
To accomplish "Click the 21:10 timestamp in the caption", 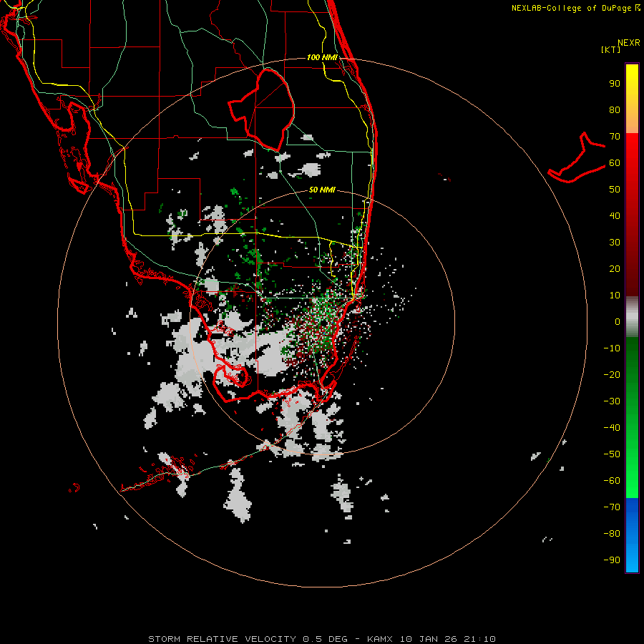I will click(479, 639).
